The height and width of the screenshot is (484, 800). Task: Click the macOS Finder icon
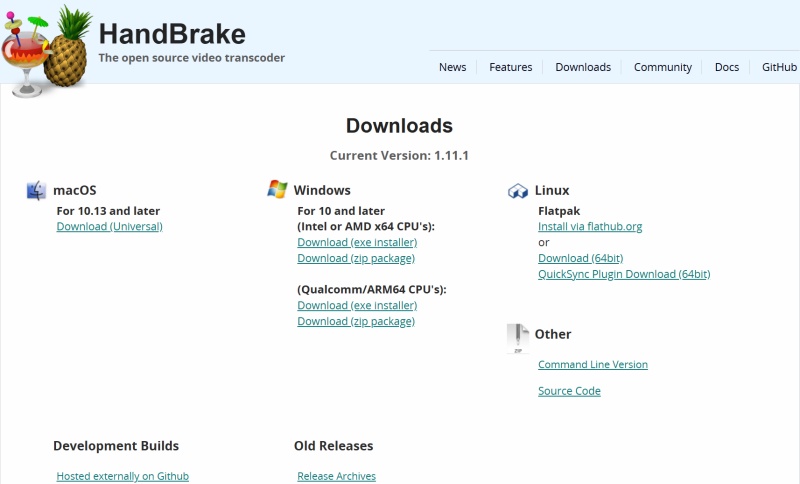[x=36, y=190]
